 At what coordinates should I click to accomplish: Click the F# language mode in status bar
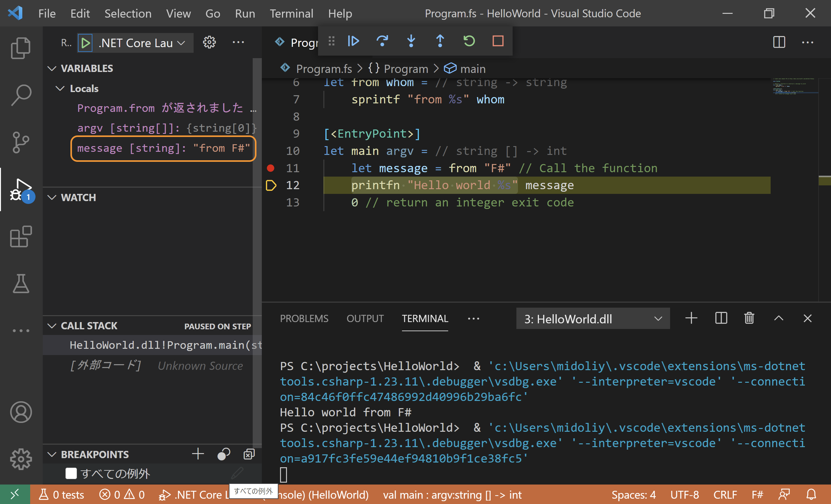(x=757, y=495)
